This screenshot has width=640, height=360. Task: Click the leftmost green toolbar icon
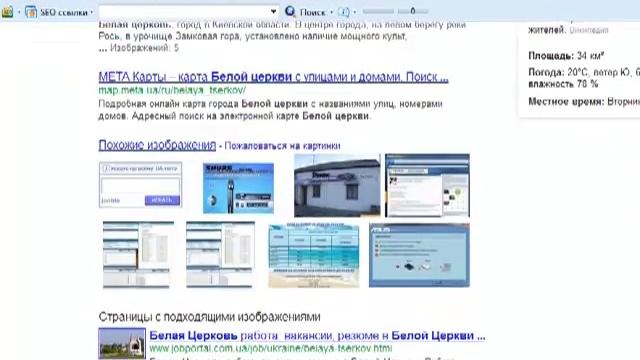point(7,12)
